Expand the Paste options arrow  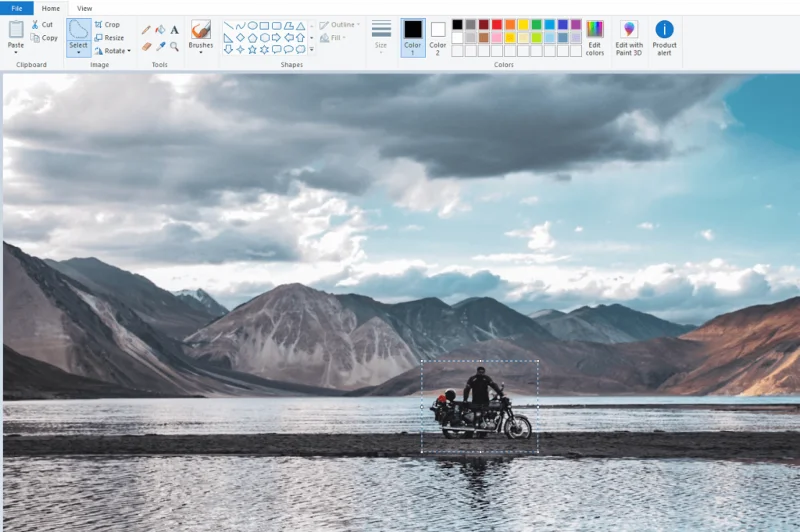(x=16, y=53)
